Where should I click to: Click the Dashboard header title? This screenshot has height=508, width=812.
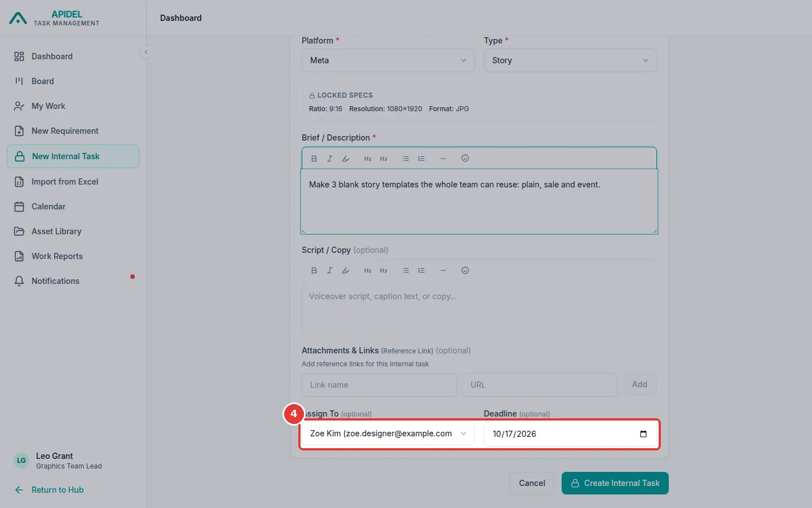181,18
